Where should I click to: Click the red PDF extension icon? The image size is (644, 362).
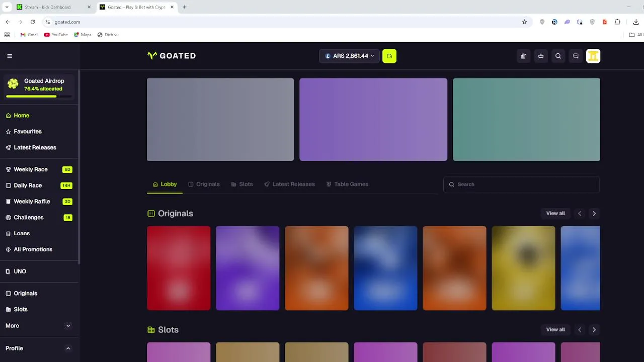coord(605,22)
